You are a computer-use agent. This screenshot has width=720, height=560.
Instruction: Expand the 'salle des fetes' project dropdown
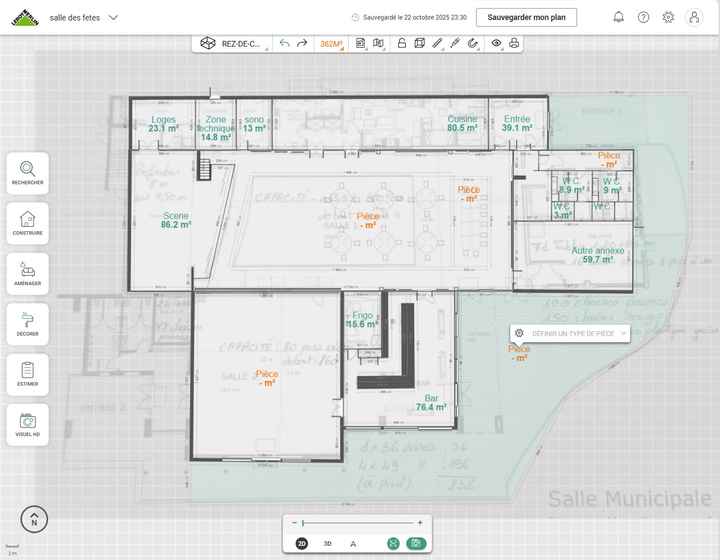coord(113,17)
